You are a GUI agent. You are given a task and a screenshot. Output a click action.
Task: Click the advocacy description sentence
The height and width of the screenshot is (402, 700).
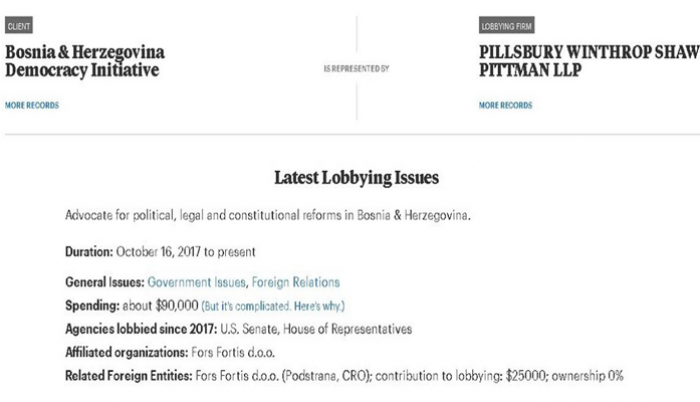[x=266, y=215]
